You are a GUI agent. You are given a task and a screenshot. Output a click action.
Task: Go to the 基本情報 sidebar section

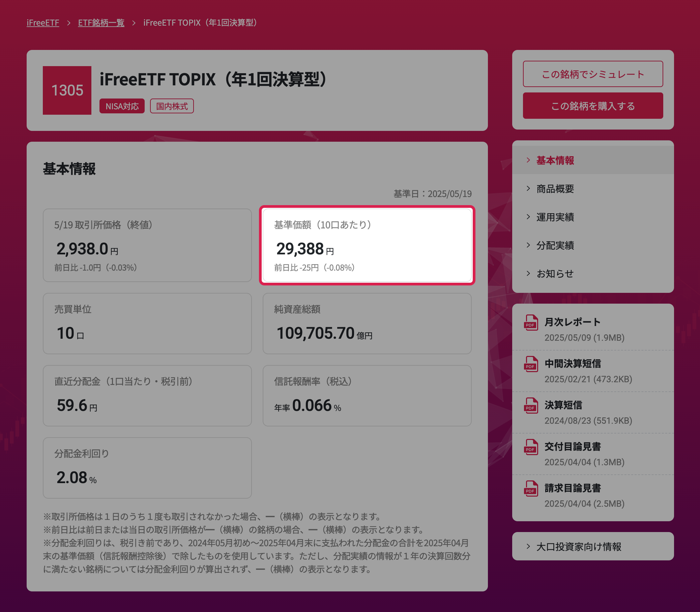coord(593,160)
